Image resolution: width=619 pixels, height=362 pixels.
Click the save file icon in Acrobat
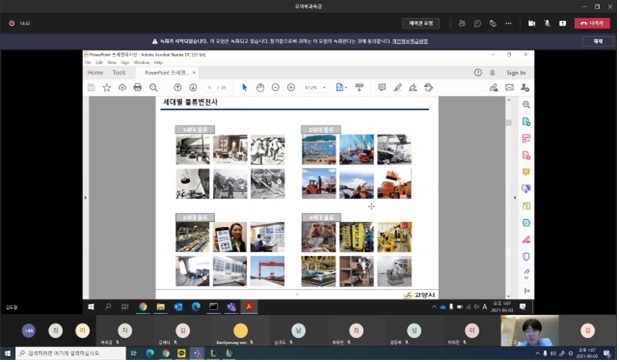point(92,87)
